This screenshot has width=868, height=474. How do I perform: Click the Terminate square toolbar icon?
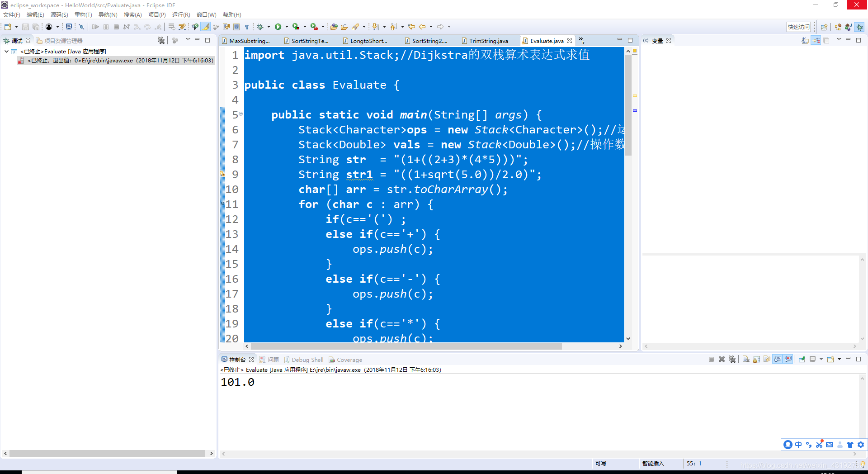pyautogui.click(x=116, y=27)
